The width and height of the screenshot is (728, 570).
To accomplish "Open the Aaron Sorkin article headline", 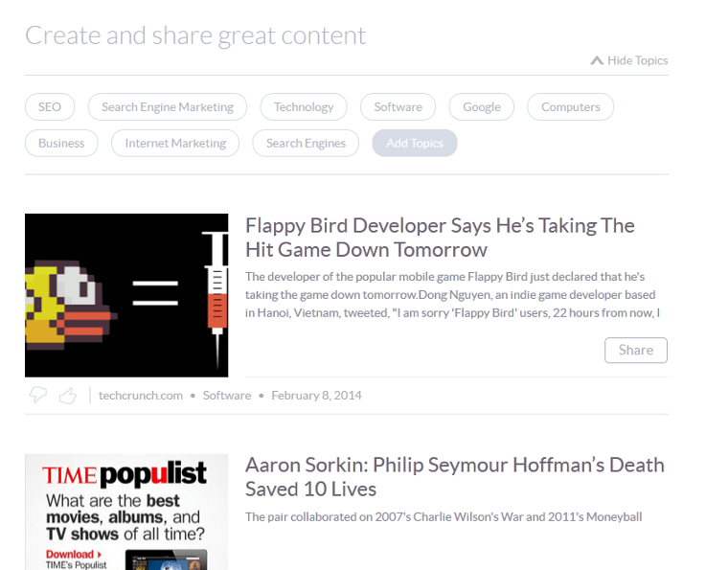I will [455, 477].
